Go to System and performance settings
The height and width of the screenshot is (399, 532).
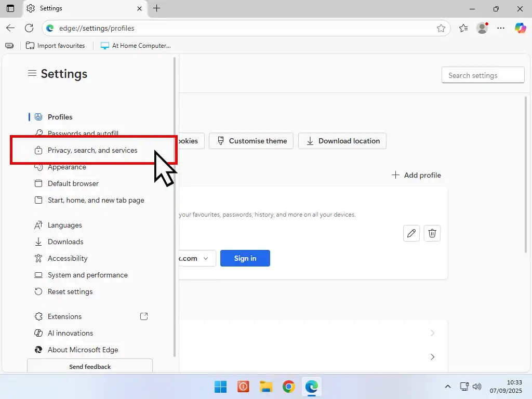pos(87,275)
